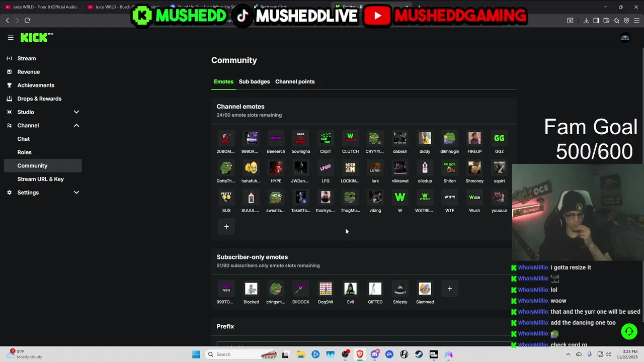Open File Explorer from the taskbar

[300, 354]
